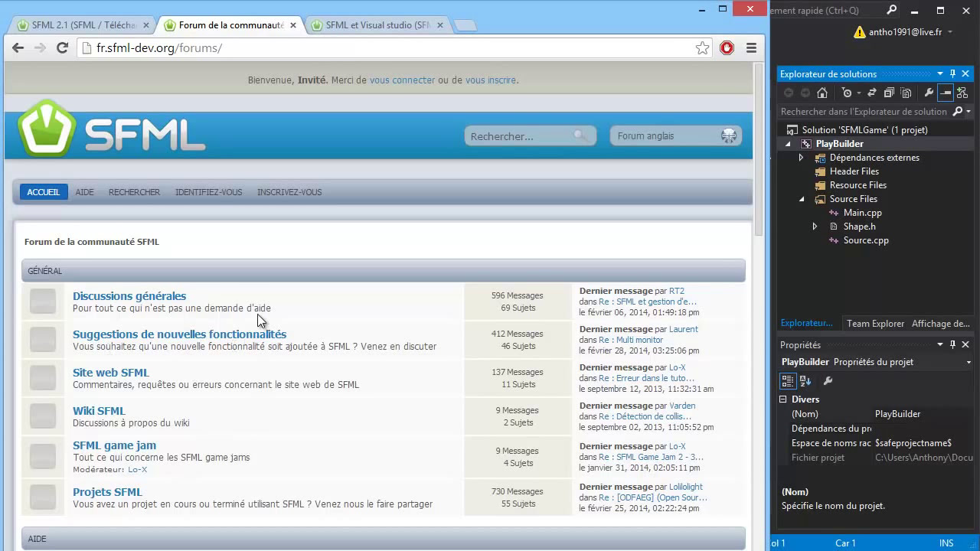Open the Solution Explorer window options dropdown
Viewport: 980px width, 551px height.
coord(940,73)
